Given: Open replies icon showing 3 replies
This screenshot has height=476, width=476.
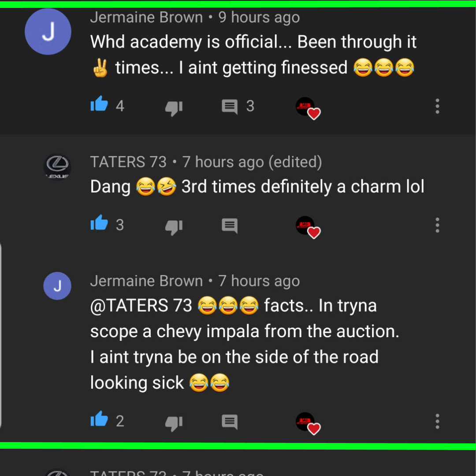Looking at the screenshot, I should [x=230, y=107].
